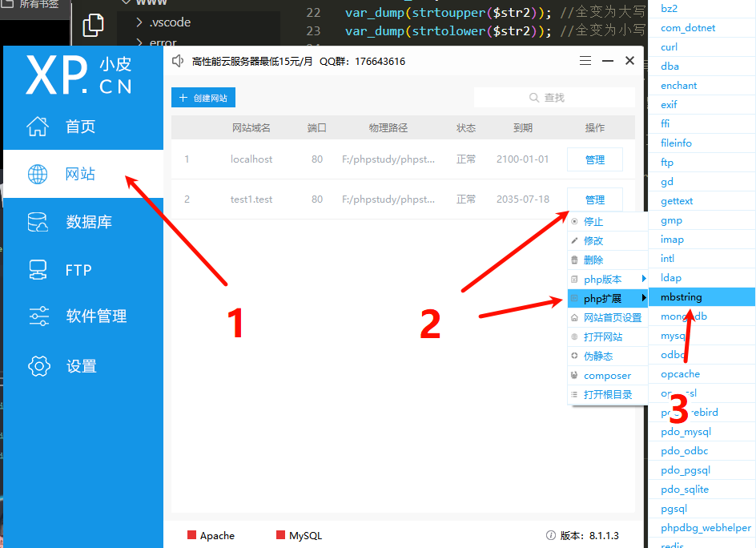Click the 删除 trash icon in context menu

click(x=574, y=260)
